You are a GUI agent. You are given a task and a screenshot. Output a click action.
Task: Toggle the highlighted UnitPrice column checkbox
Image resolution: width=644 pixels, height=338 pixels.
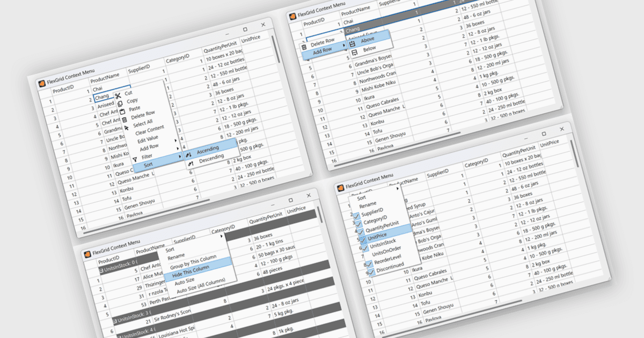click(363, 240)
